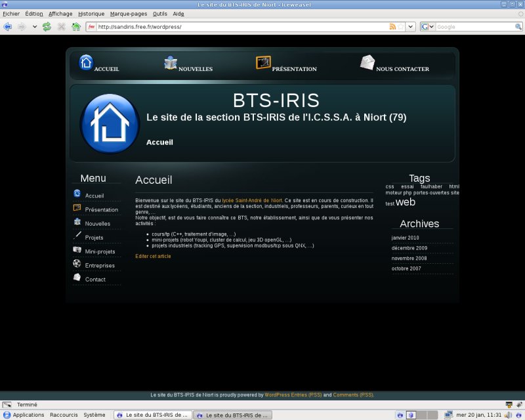Open the janvier 2010 archive link
525x420 pixels.
pyautogui.click(x=405, y=238)
